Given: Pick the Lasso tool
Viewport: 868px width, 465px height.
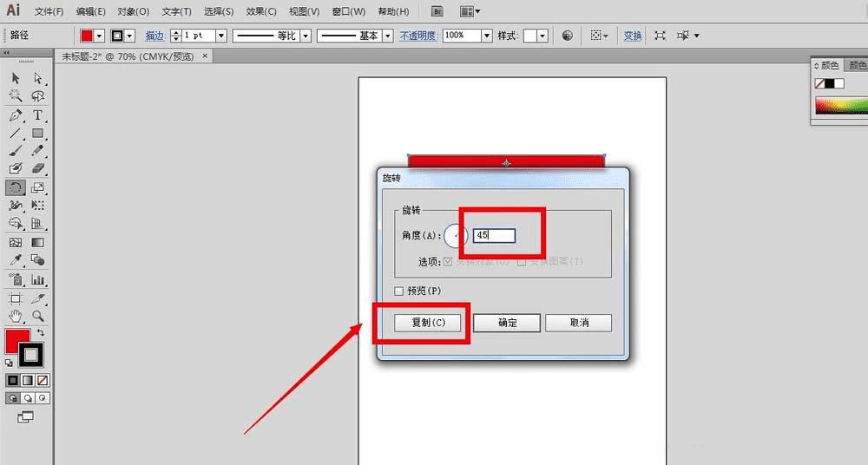Looking at the screenshot, I should 37,96.
